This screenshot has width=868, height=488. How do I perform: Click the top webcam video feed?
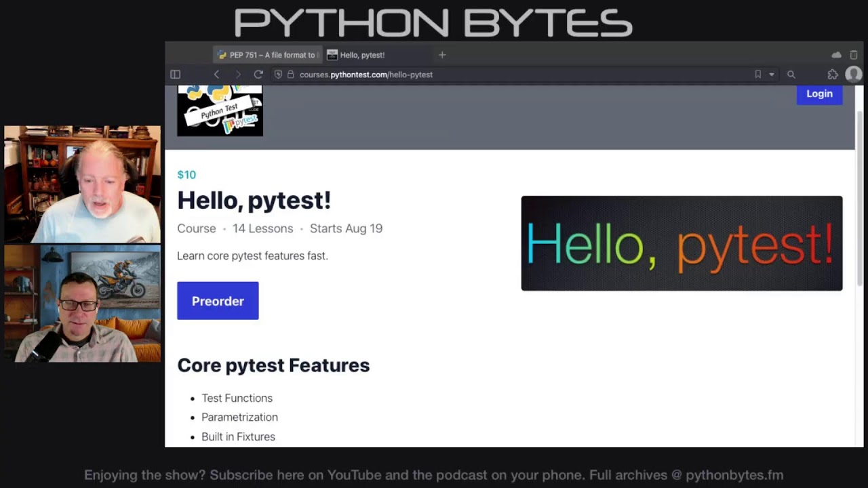click(x=83, y=184)
